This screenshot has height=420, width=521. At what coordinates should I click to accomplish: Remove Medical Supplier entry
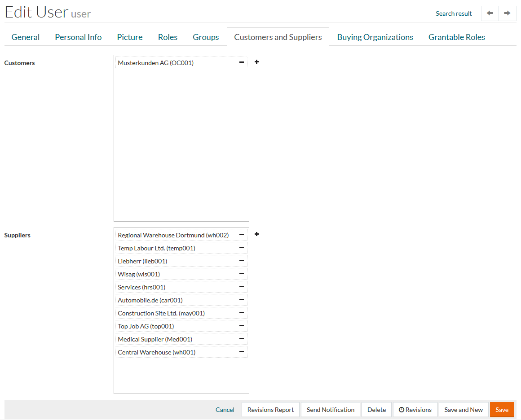[241, 339]
